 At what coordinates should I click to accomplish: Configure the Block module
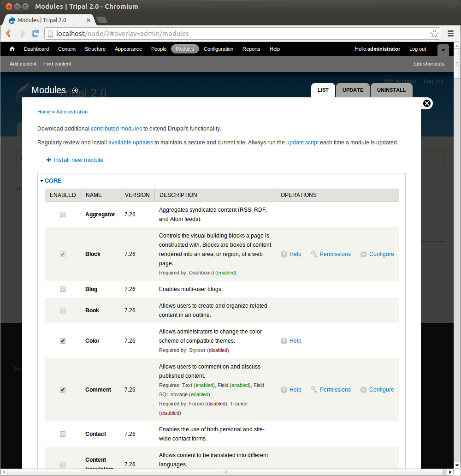pyautogui.click(x=377, y=254)
